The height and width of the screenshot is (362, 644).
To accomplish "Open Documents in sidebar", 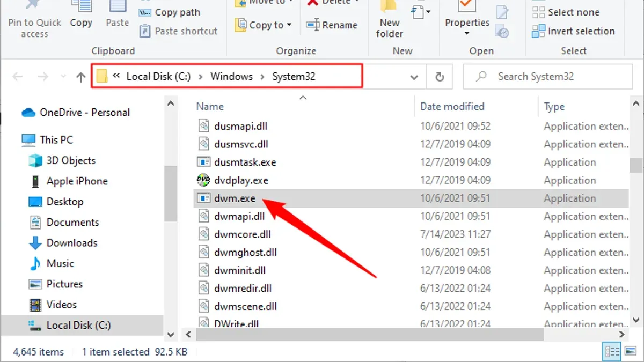I will tap(63, 222).
